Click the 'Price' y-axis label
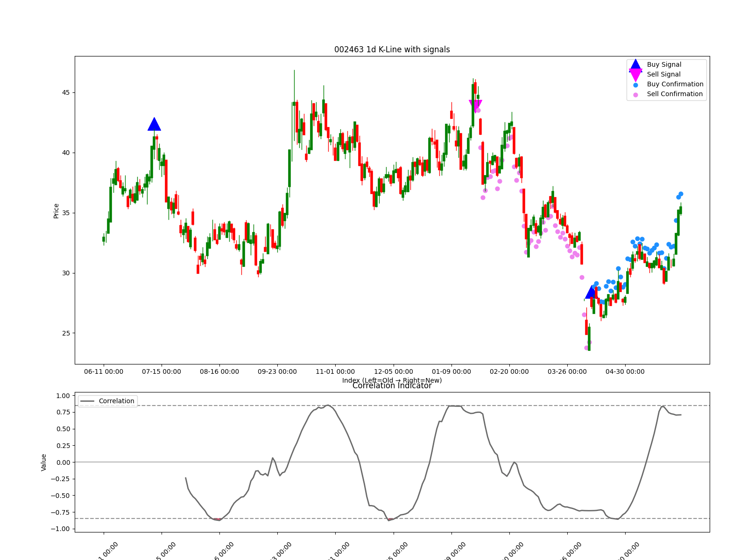This screenshot has width=747, height=560. (56, 211)
